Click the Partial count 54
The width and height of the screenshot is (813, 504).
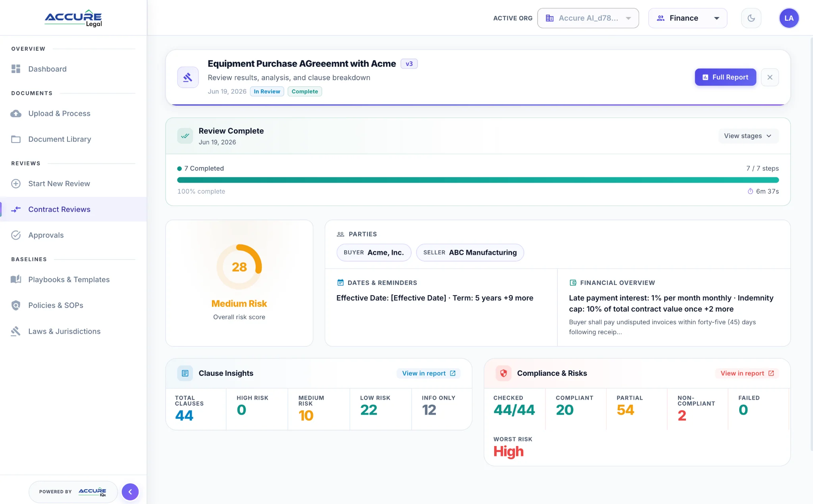point(626,410)
